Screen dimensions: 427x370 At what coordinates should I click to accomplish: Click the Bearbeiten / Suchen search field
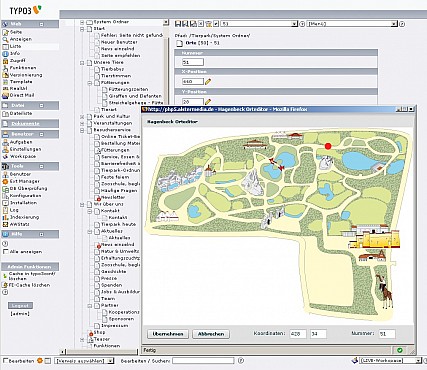point(203,361)
